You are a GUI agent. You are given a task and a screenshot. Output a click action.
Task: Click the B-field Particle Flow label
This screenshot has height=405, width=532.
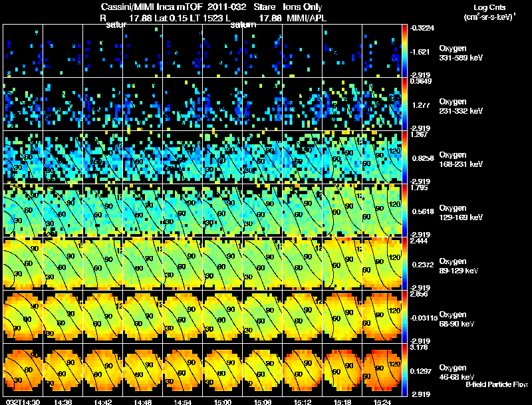point(497,384)
